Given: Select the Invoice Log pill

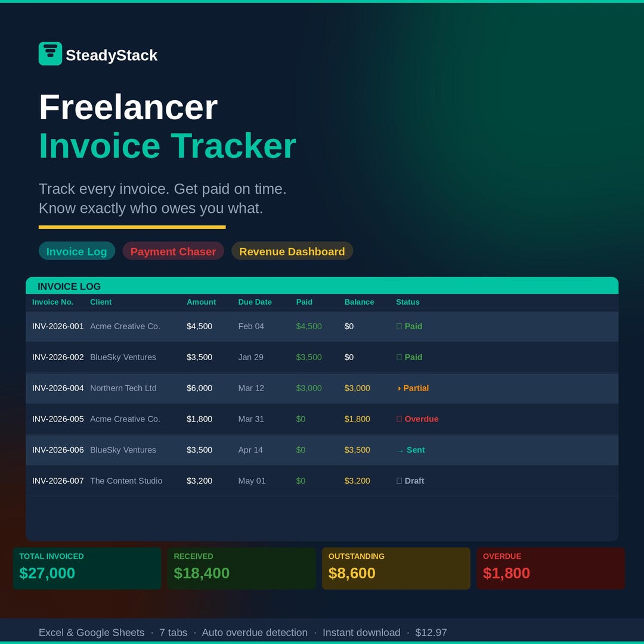Looking at the screenshot, I should tap(77, 251).
